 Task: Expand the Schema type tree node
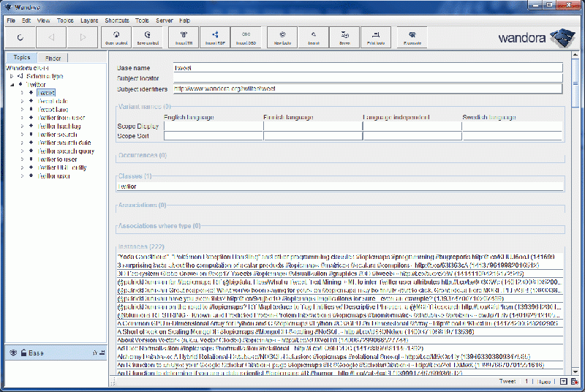click(x=12, y=76)
